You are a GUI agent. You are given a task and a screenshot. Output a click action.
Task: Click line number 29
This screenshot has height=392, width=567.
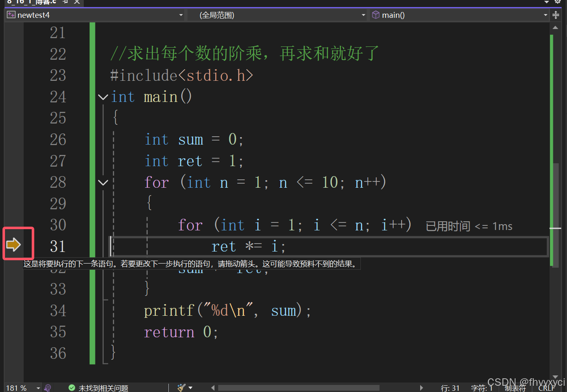[58, 203]
